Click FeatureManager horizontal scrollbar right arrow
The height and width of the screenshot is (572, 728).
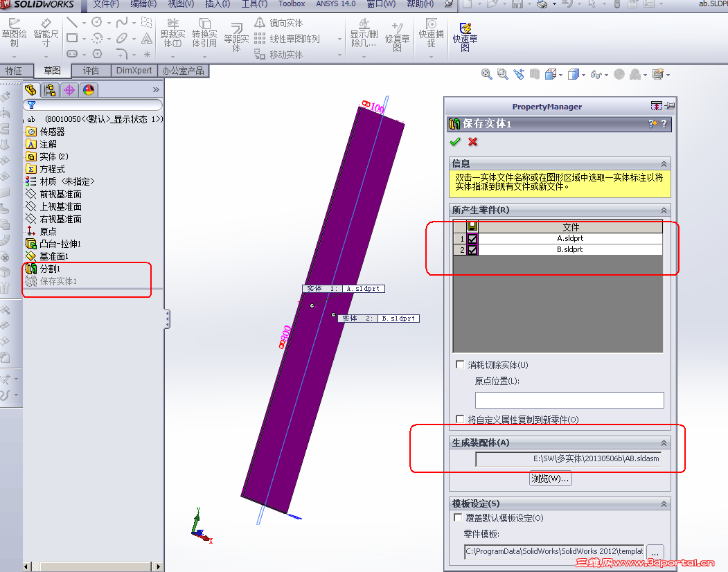click(x=159, y=566)
